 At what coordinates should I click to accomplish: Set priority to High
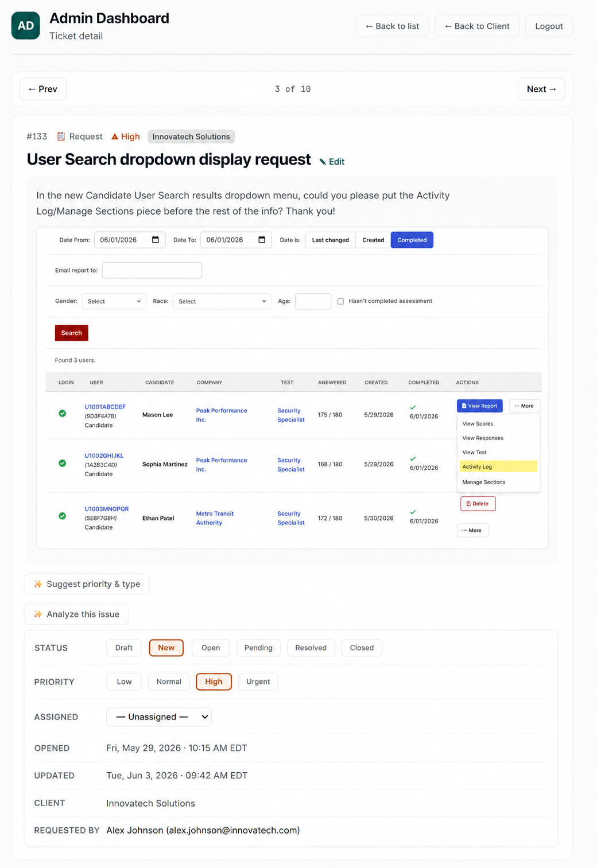click(214, 682)
